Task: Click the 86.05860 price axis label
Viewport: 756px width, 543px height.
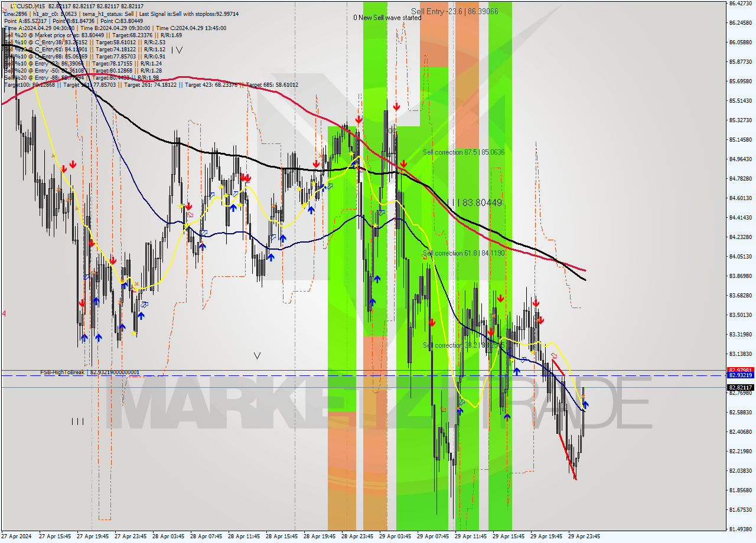Action: coord(741,42)
